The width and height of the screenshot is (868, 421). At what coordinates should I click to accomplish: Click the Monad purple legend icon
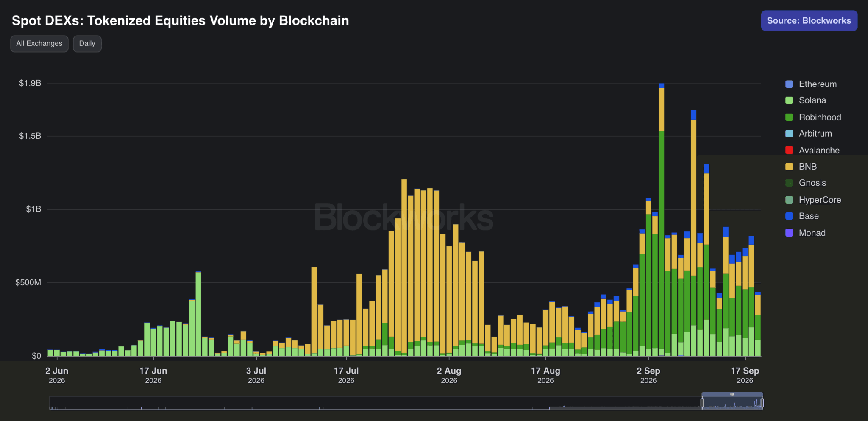(789, 233)
